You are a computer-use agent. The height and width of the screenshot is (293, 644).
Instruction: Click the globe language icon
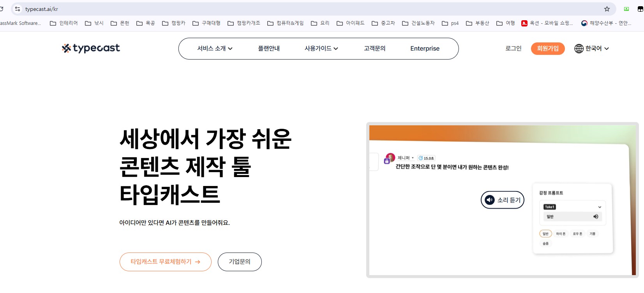[x=579, y=48]
